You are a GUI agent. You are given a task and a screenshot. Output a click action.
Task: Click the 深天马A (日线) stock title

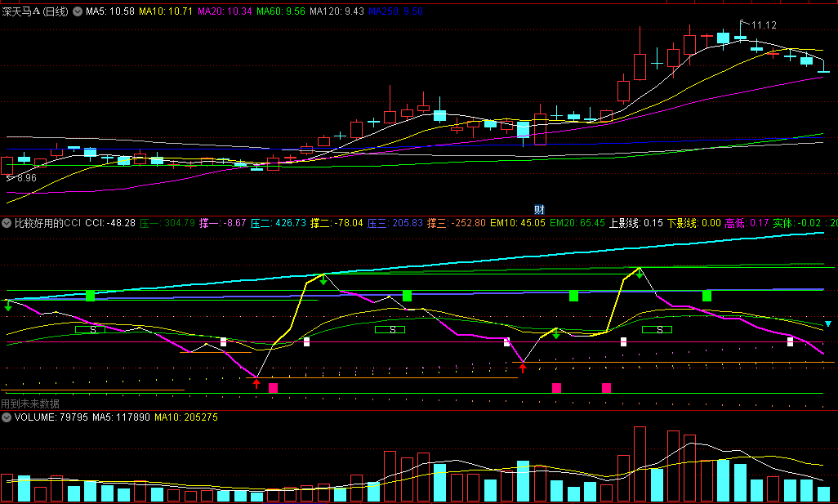coord(35,11)
